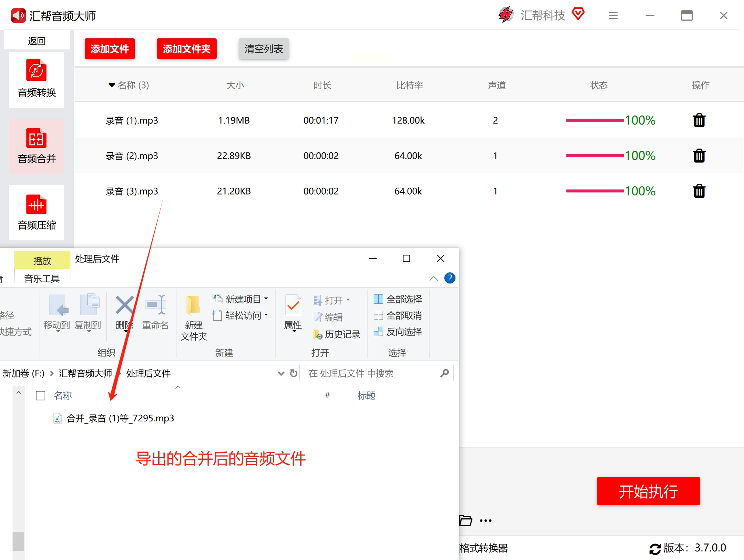The height and width of the screenshot is (560, 744).
Task: Open output folder icon at bottom
Action: point(465,521)
